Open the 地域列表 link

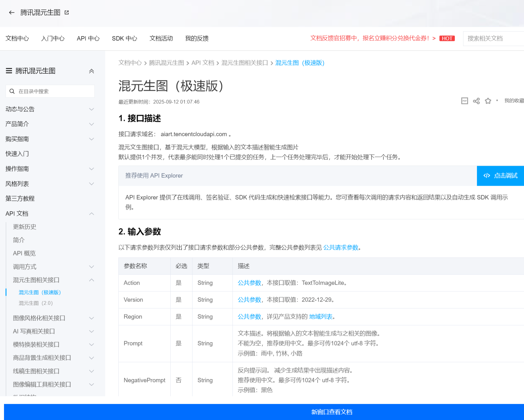[321, 317]
